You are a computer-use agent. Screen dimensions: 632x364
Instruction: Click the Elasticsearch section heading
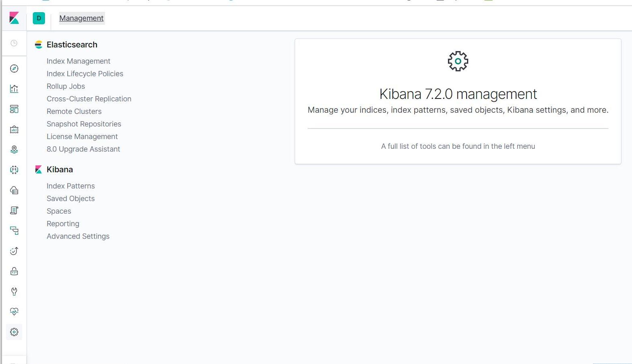pos(72,45)
